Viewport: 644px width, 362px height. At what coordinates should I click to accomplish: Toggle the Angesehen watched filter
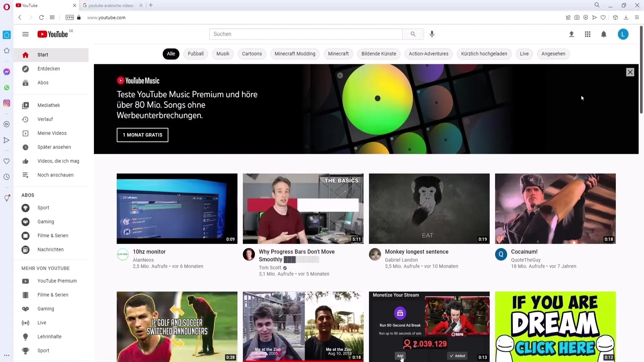[x=553, y=54]
